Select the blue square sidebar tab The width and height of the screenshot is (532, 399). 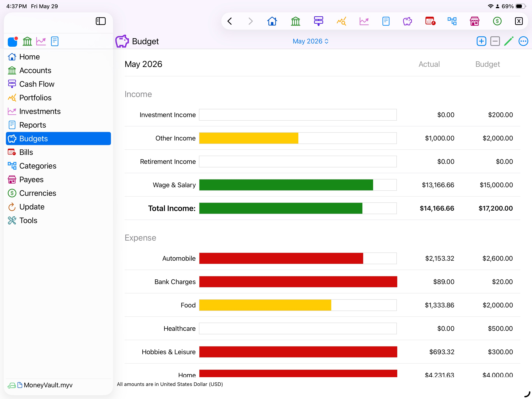13,41
